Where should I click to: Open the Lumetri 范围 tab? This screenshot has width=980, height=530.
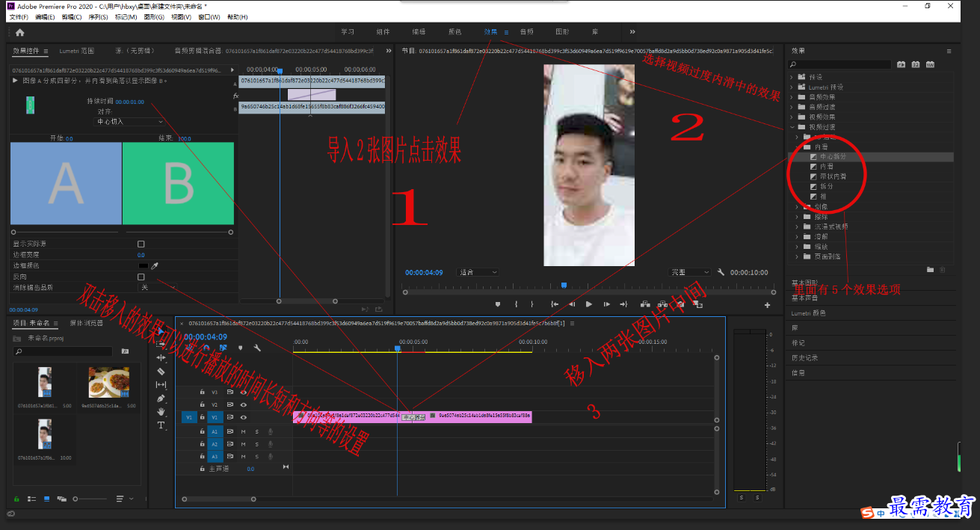pos(77,51)
